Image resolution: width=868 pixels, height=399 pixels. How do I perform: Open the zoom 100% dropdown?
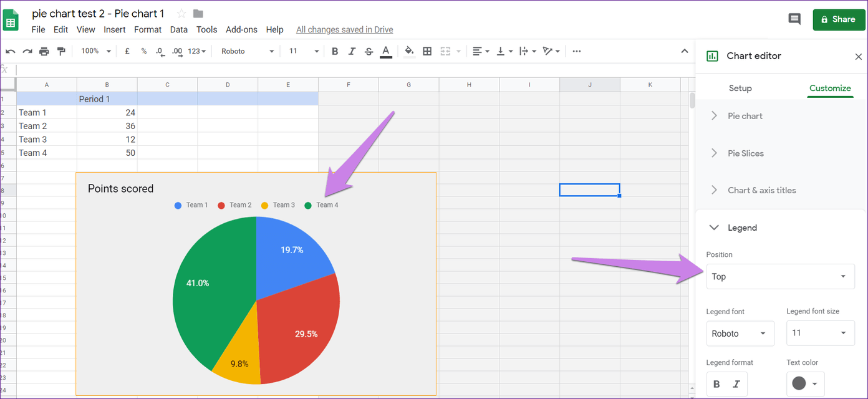96,51
